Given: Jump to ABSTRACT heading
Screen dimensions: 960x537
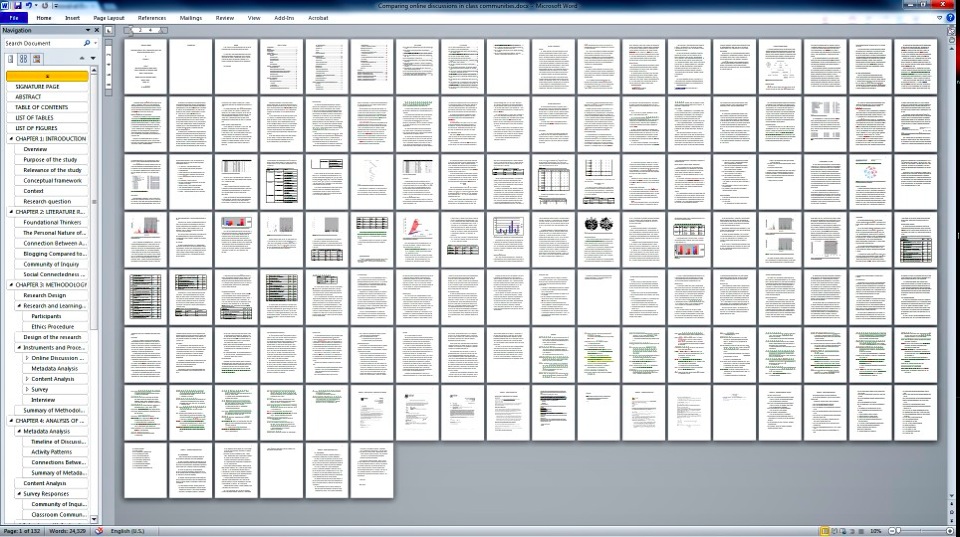Looking at the screenshot, I should coord(28,97).
